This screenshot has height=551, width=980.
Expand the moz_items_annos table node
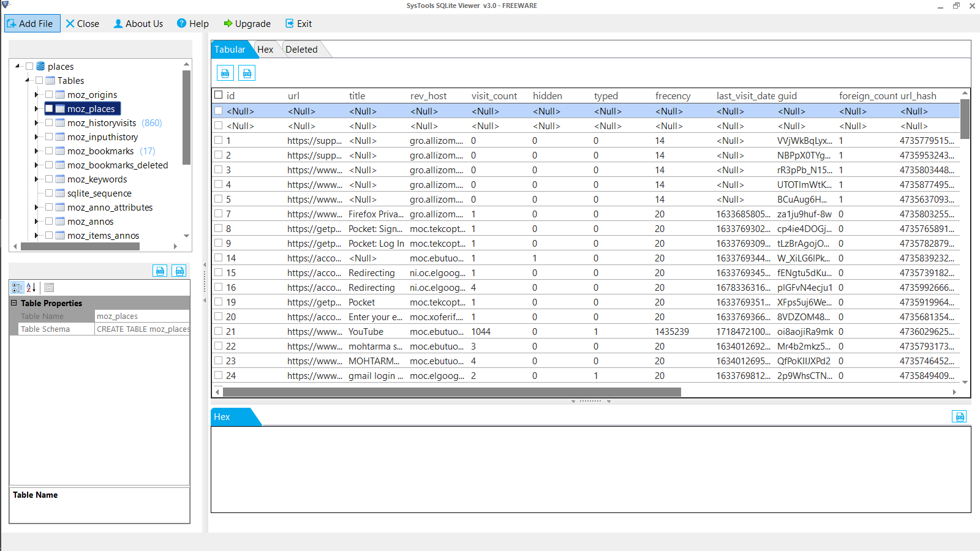click(37, 235)
